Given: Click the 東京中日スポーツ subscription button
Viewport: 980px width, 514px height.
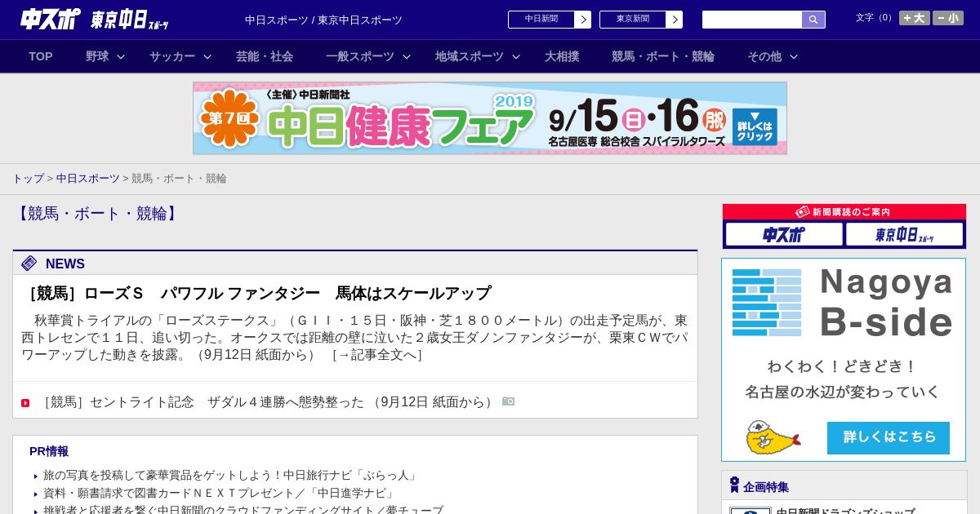Looking at the screenshot, I should (x=905, y=235).
